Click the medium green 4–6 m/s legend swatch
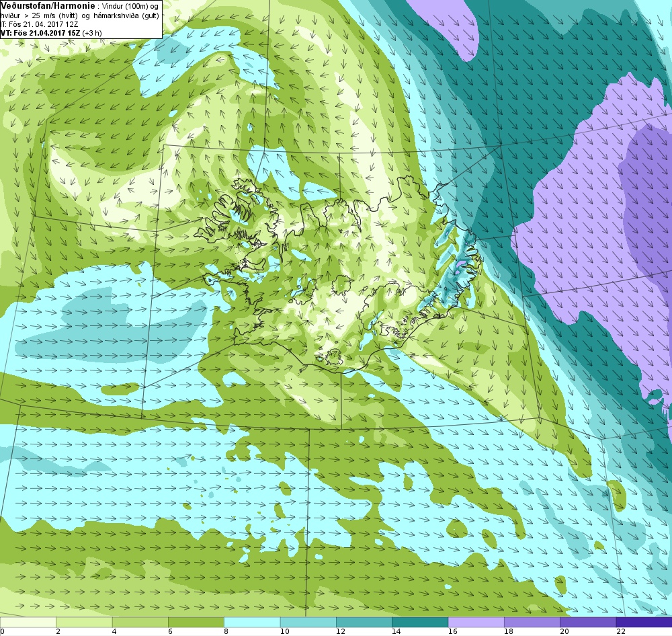This screenshot has width=672, height=636. (x=140, y=622)
